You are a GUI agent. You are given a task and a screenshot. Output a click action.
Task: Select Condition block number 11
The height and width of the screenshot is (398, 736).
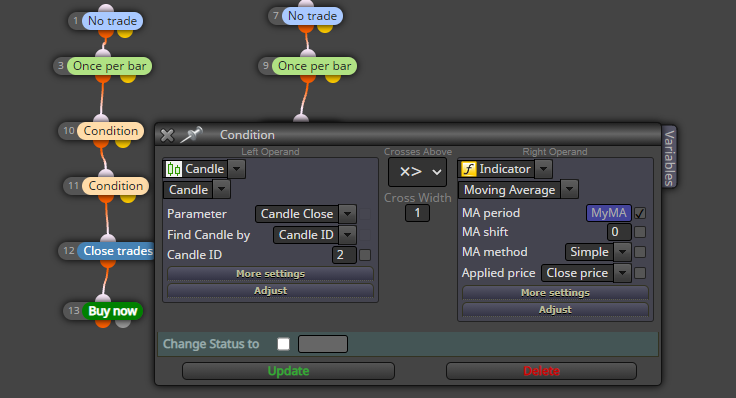click(x=115, y=186)
